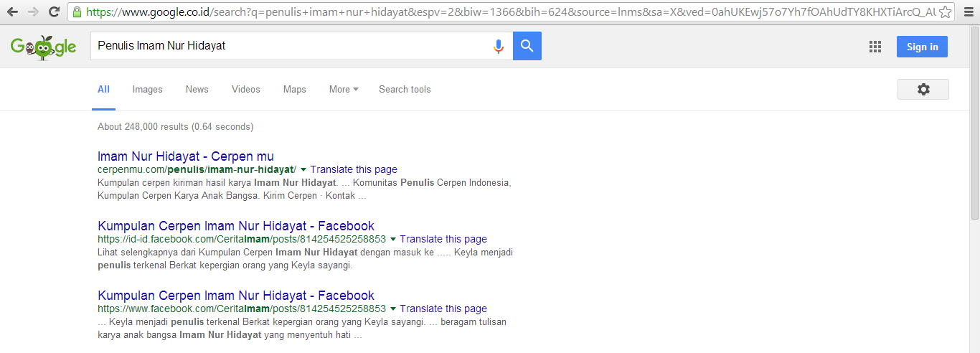The image size is (980, 353).
Task: Bookmark this page with the star icon
Action: [x=946, y=11]
